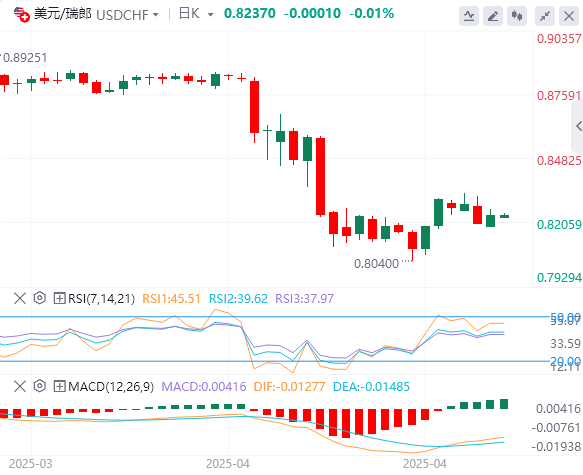
Task: Expand the RSI panel plus icon
Action: point(59,298)
